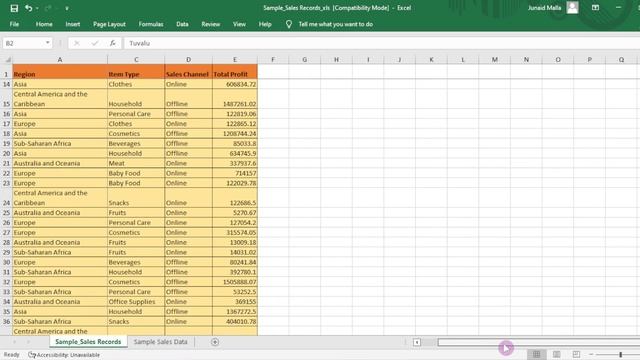640x360 pixels.
Task: Open the View ribbon tab
Action: coord(239,24)
